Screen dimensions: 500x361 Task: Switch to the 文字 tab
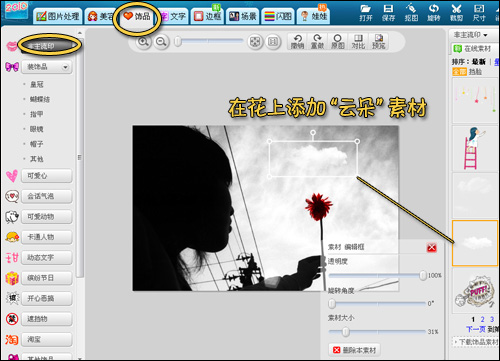coord(174,16)
